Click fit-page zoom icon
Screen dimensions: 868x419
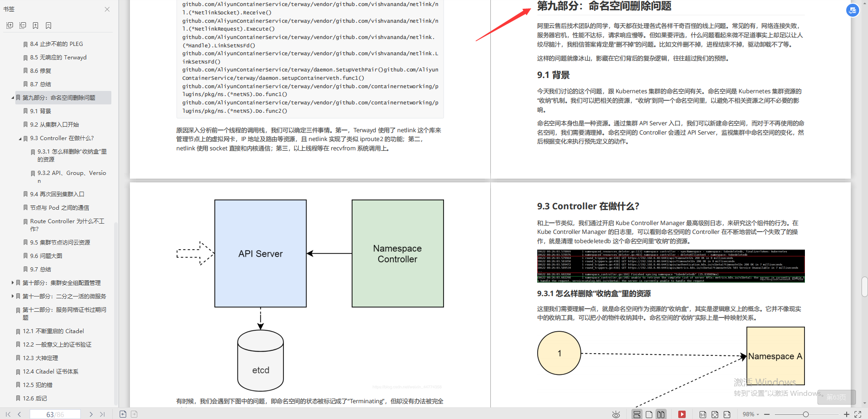715,414
